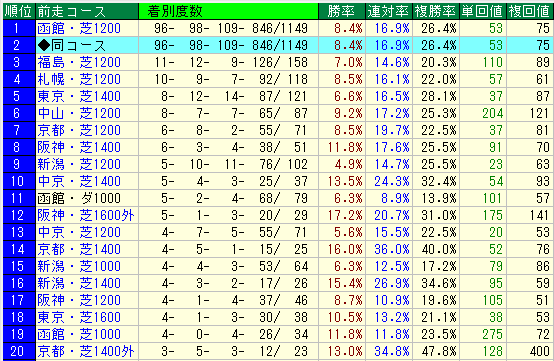Screen dimensions: 554x361
Task: Open the 新潟・芝1000 course link
Action: pos(79,266)
